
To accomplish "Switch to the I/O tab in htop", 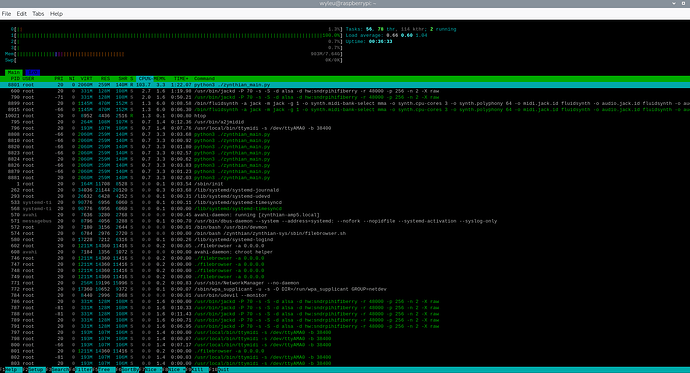I will tap(32, 72).
